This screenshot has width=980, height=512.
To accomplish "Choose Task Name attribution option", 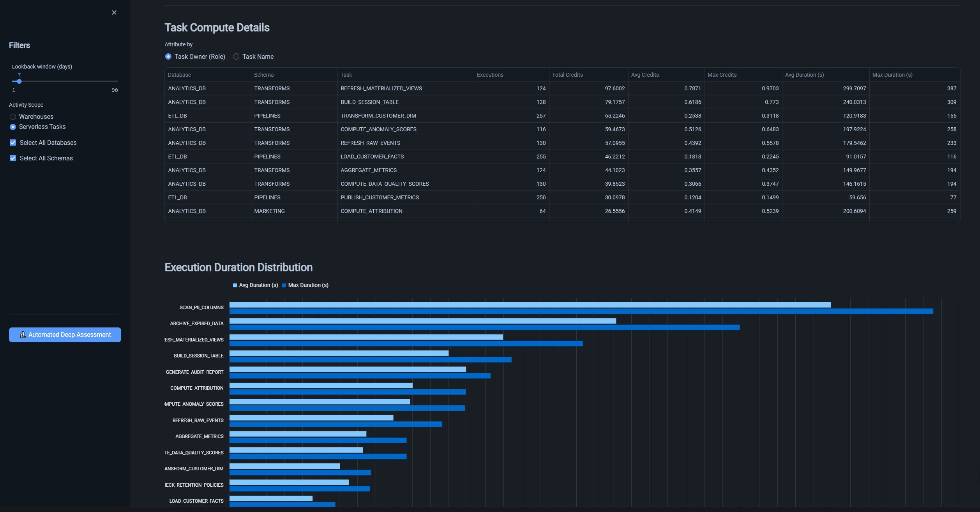I will [x=236, y=57].
